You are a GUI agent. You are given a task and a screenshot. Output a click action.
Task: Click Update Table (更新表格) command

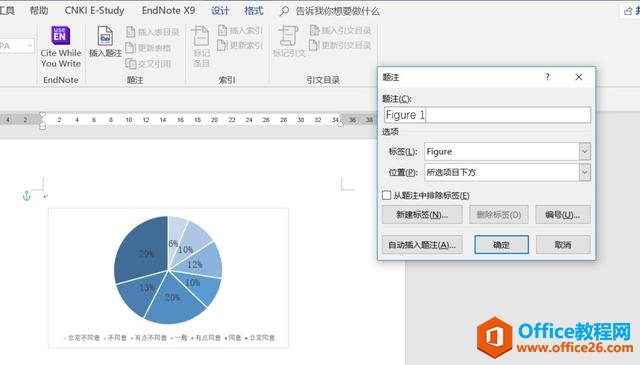click(148, 48)
